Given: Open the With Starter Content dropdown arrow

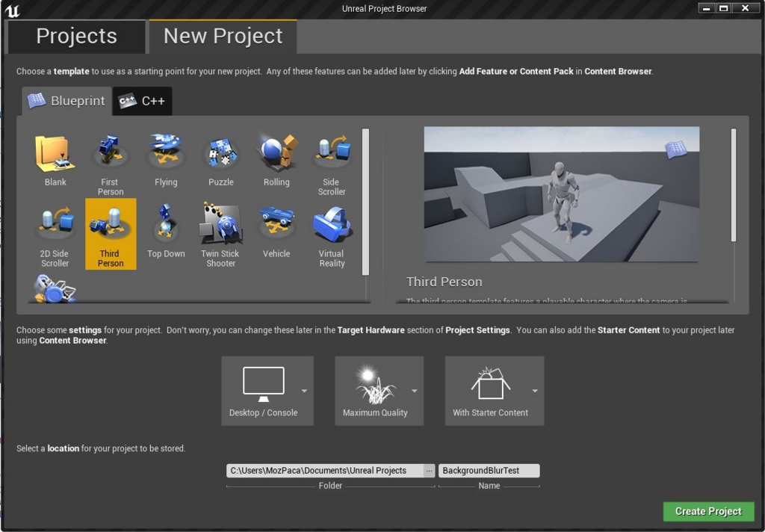Looking at the screenshot, I should [x=535, y=391].
